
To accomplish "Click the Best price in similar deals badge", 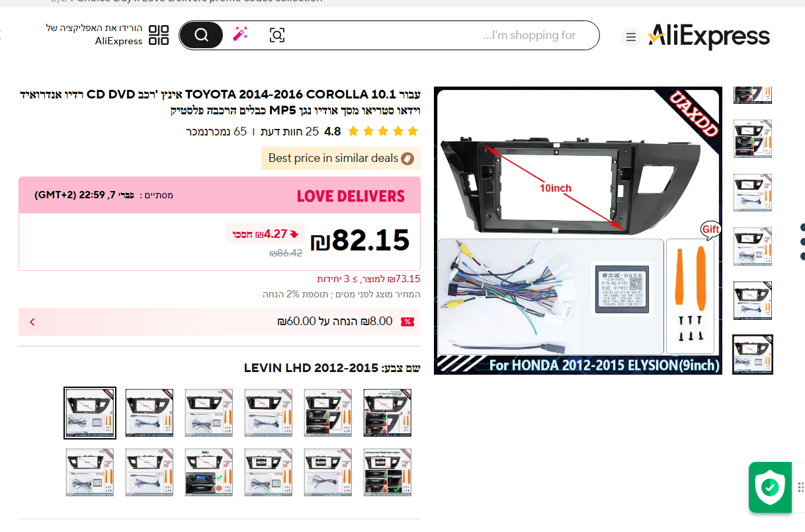I will (341, 159).
